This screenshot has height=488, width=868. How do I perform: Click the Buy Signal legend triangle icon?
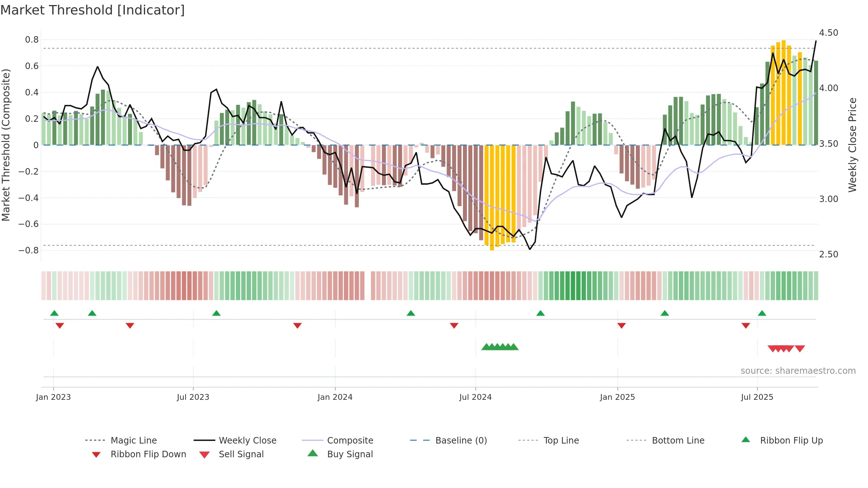point(313,453)
